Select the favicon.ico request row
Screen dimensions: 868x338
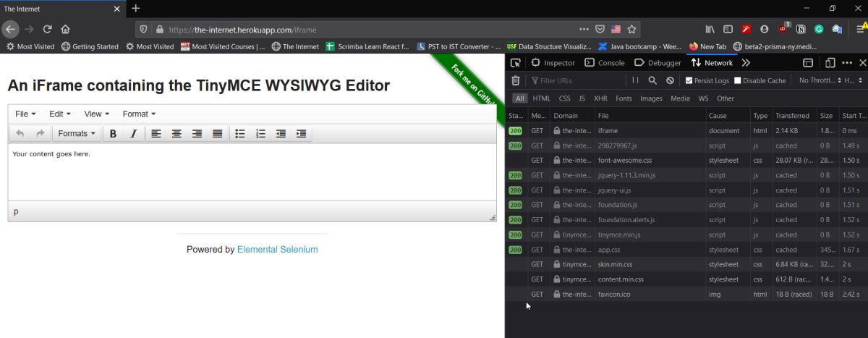[x=686, y=294]
